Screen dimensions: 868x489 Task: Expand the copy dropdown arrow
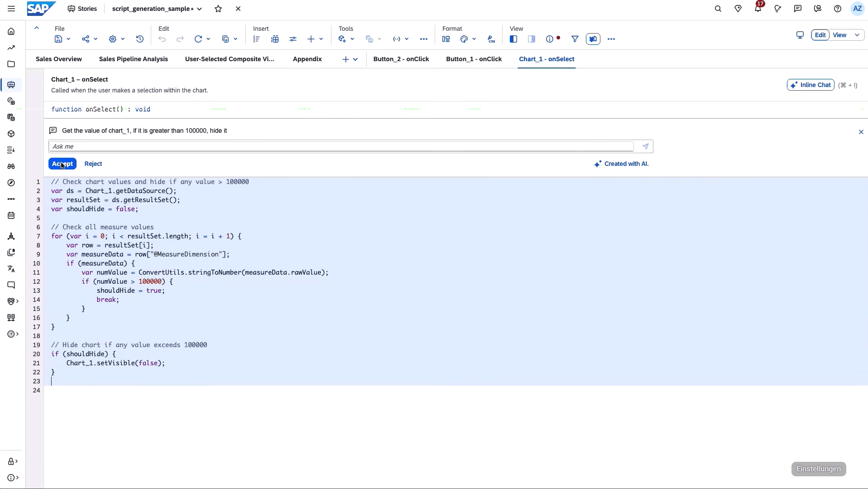tap(235, 39)
